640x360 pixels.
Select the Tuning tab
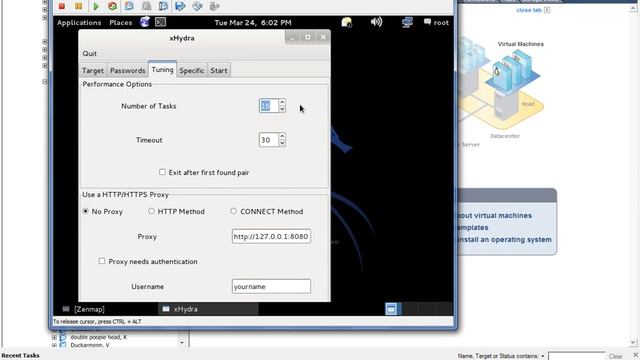(x=162, y=69)
